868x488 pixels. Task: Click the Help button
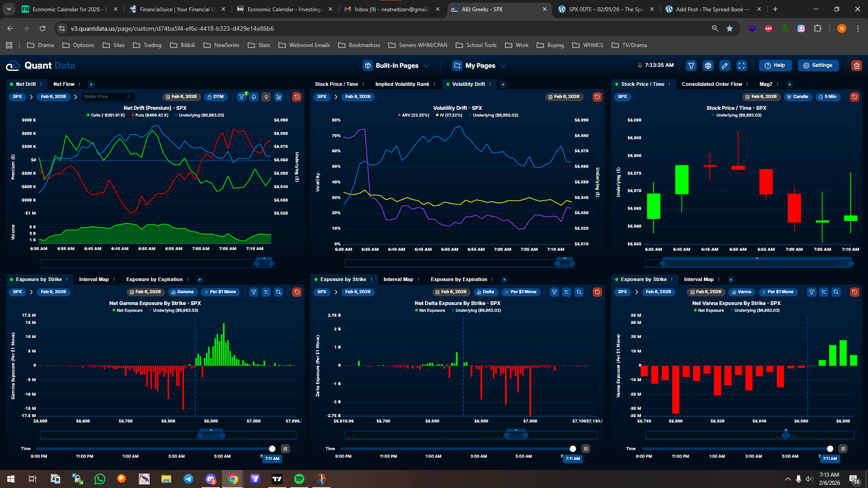[x=775, y=65]
